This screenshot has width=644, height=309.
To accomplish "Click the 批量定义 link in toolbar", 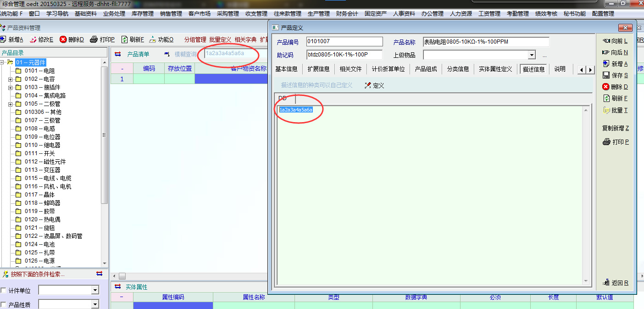I will click(x=220, y=40).
